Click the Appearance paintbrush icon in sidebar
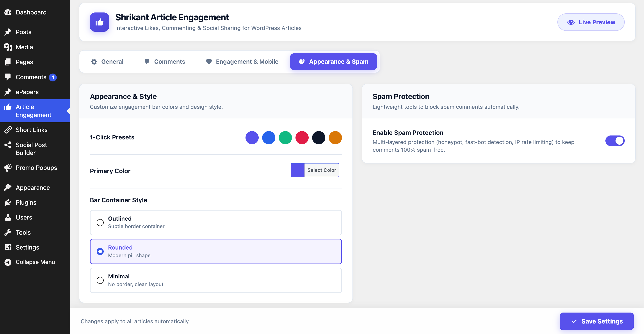 pos(8,188)
